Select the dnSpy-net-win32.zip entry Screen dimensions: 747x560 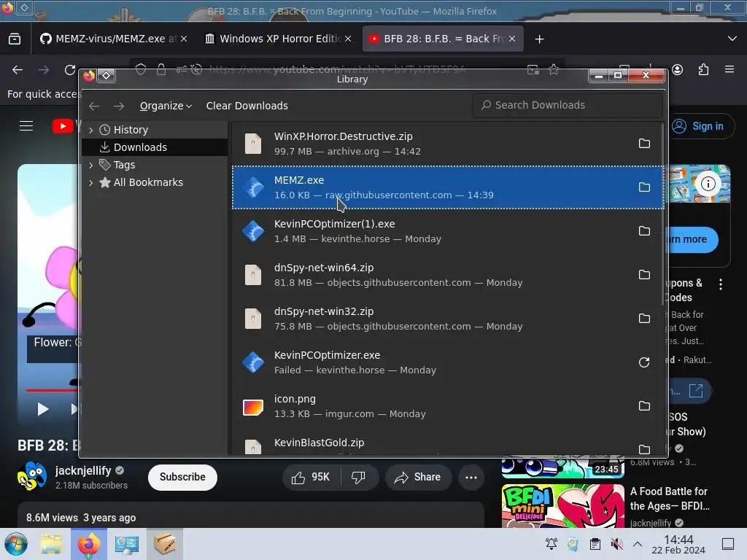pos(448,319)
